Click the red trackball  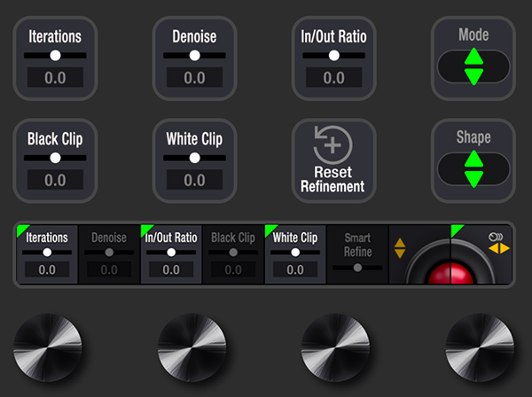450,273
